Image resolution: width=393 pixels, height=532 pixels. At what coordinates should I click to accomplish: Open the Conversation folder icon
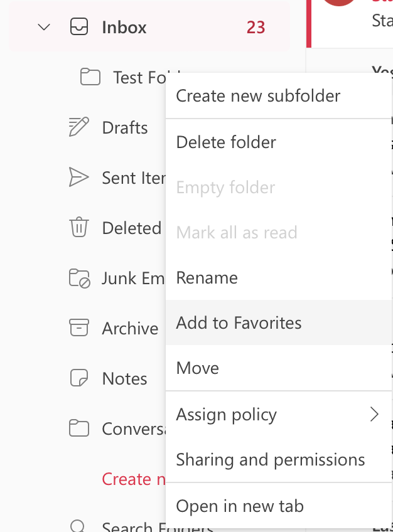tap(79, 428)
